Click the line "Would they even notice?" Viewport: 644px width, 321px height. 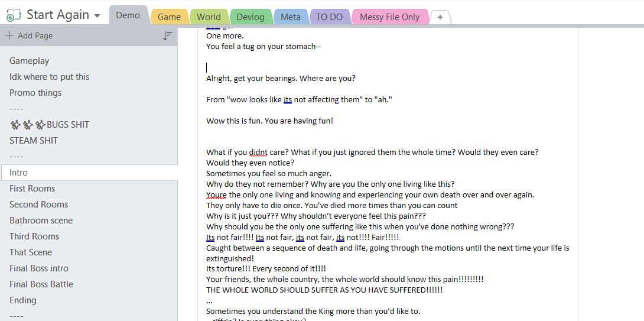pos(250,163)
